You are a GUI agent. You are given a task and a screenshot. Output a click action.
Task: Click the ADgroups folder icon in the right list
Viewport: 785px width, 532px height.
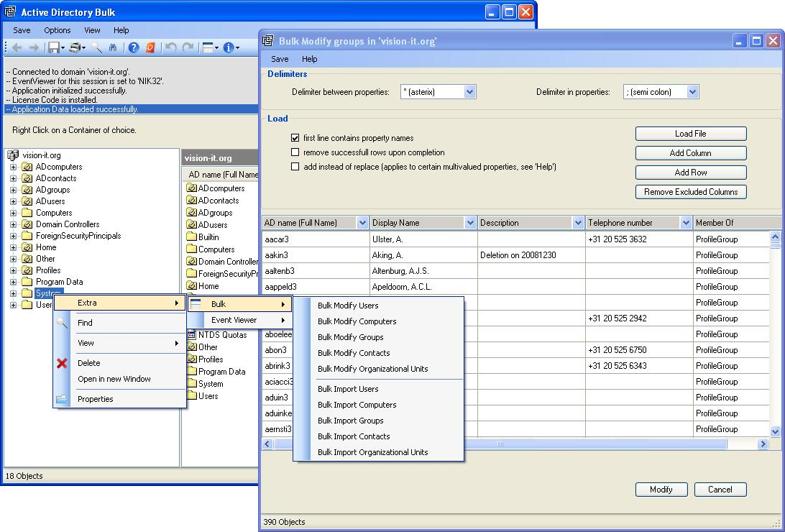(x=192, y=213)
